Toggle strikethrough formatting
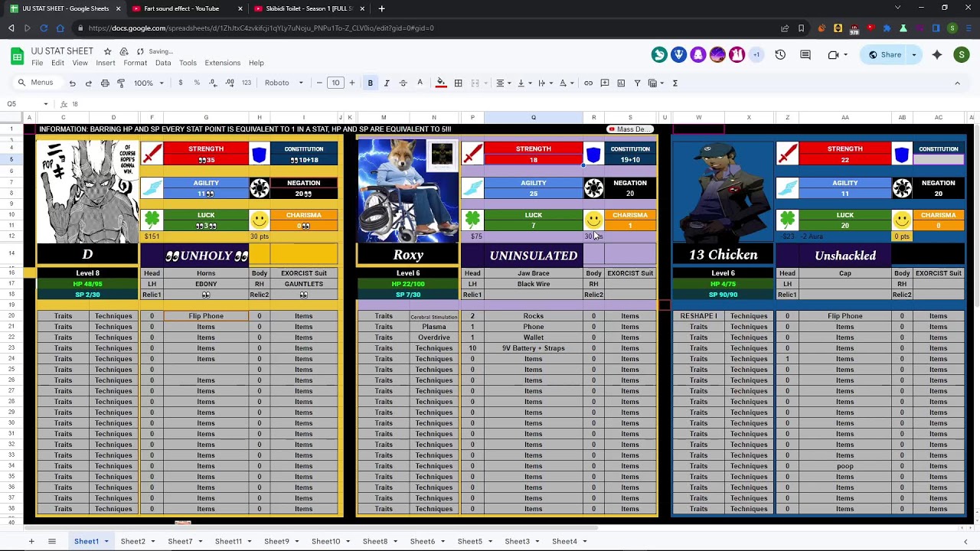 [x=403, y=83]
